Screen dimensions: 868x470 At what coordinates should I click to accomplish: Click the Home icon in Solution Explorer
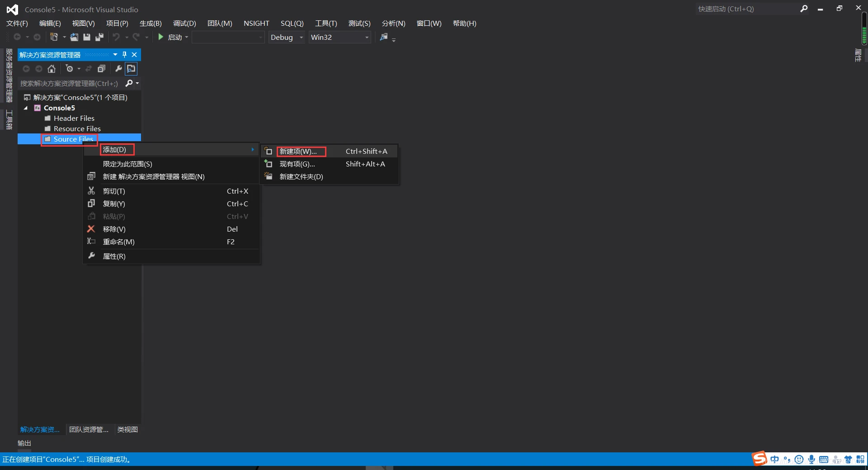tap(52, 69)
